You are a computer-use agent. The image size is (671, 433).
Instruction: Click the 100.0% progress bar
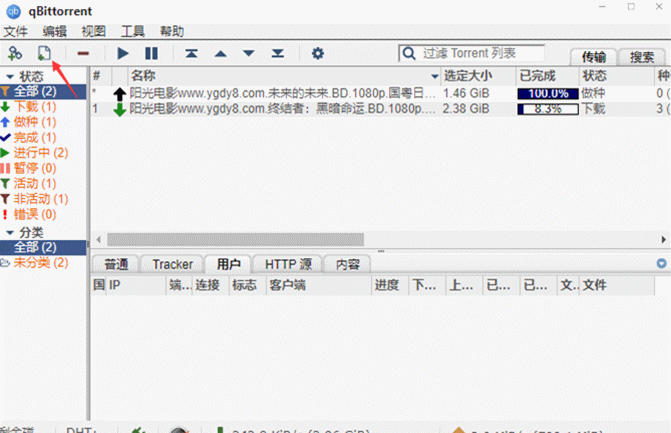pos(548,93)
